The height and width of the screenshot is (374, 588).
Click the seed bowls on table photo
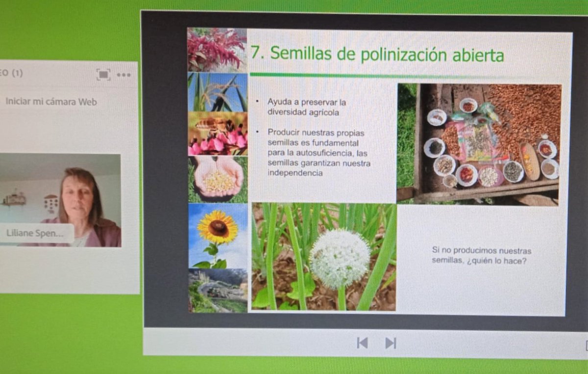[479, 144]
